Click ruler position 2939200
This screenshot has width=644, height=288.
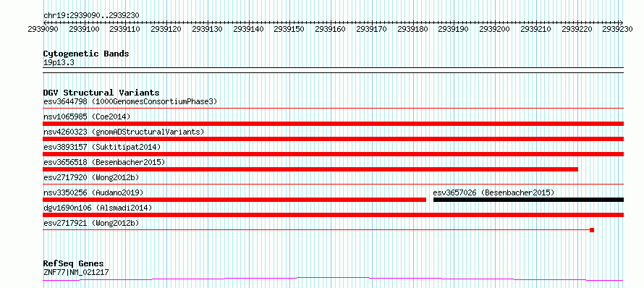click(494, 30)
